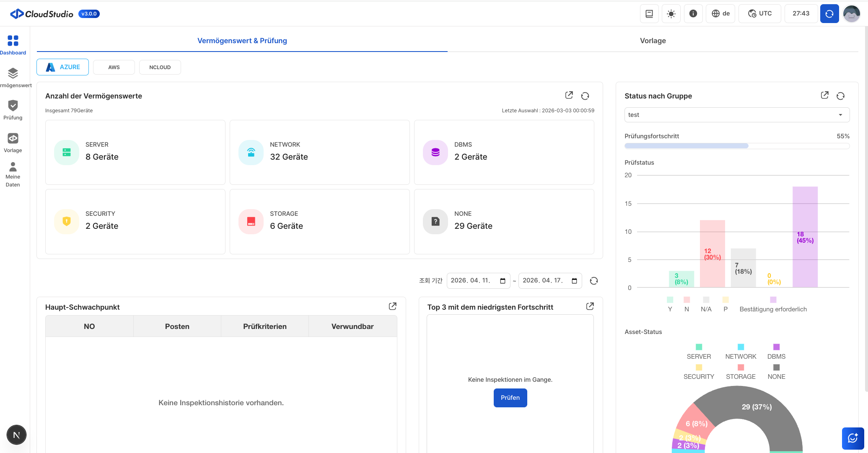
Task: Select the AWS provider tab
Action: [x=114, y=67]
